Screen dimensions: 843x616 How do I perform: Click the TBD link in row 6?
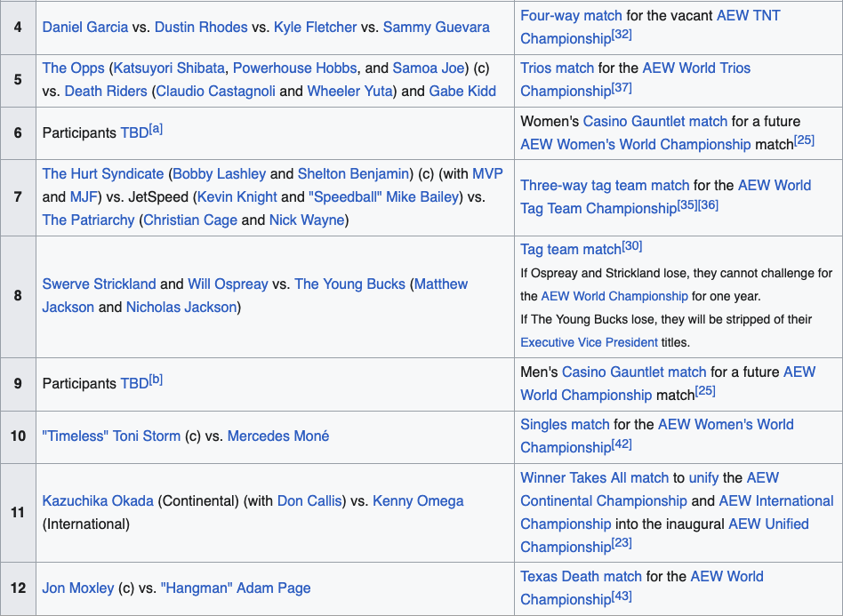(134, 132)
